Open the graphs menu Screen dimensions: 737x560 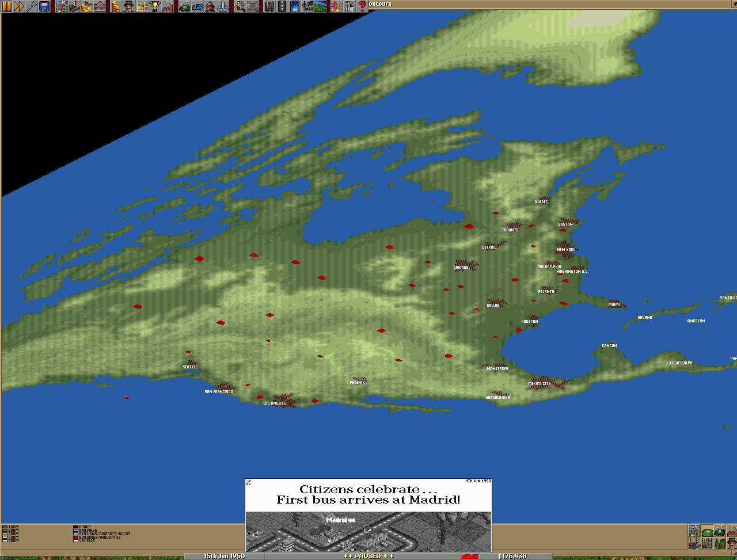pyautogui.click(x=141, y=6)
